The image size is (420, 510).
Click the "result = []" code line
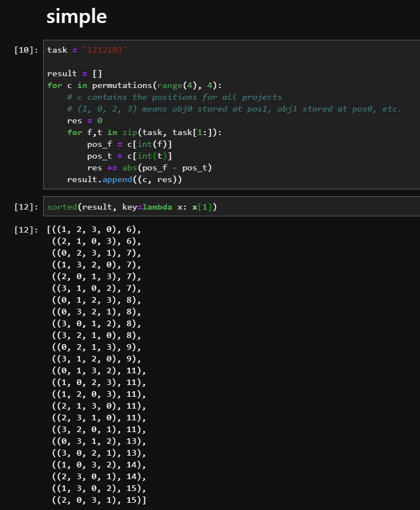[x=74, y=73]
